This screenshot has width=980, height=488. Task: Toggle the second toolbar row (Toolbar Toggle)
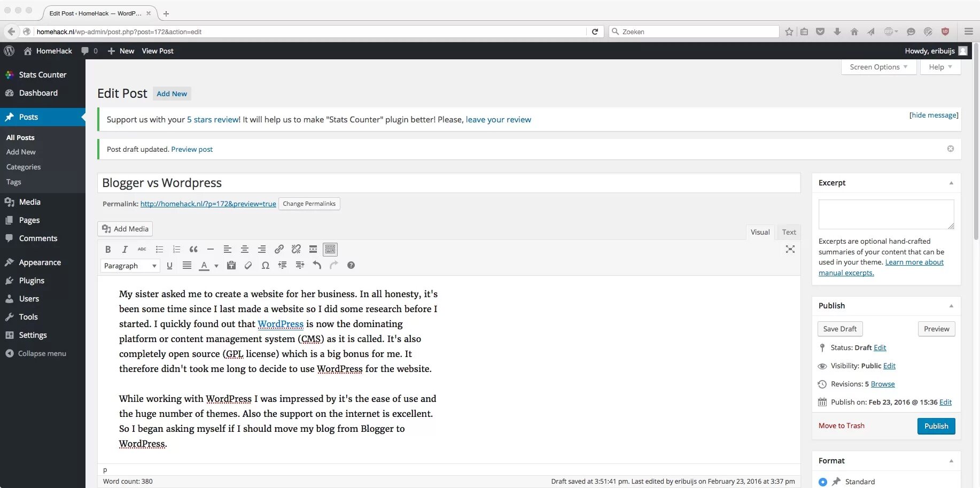coord(330,249)
